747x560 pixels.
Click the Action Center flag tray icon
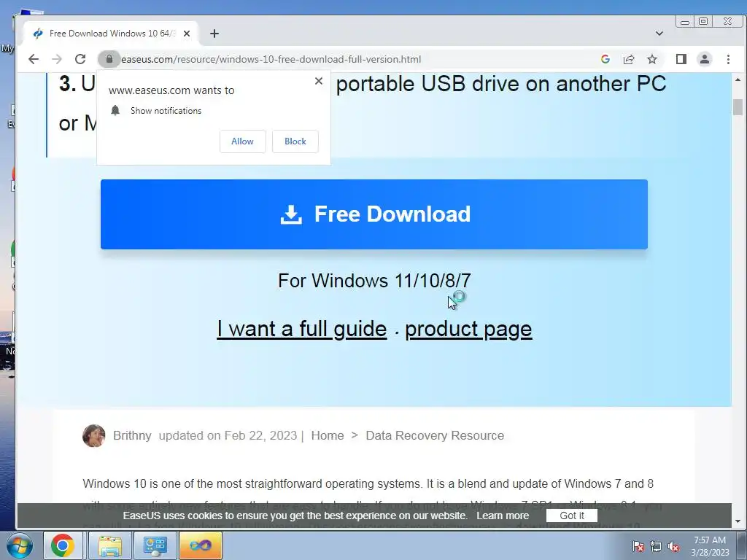pyautogui.click(x=638, y=547)
